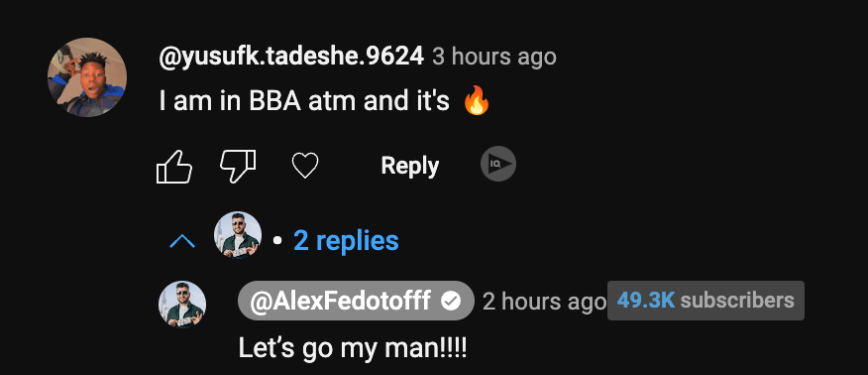The image size is (868, 375).
Task: Open the @yusufk.tadeshe.9624 username link
Action: pyautogui.click(x=291, y=57)
